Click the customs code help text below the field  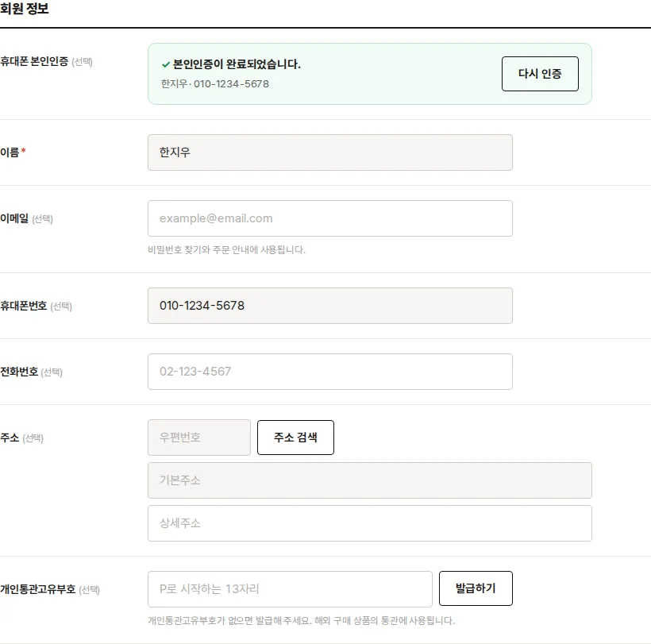302,621
